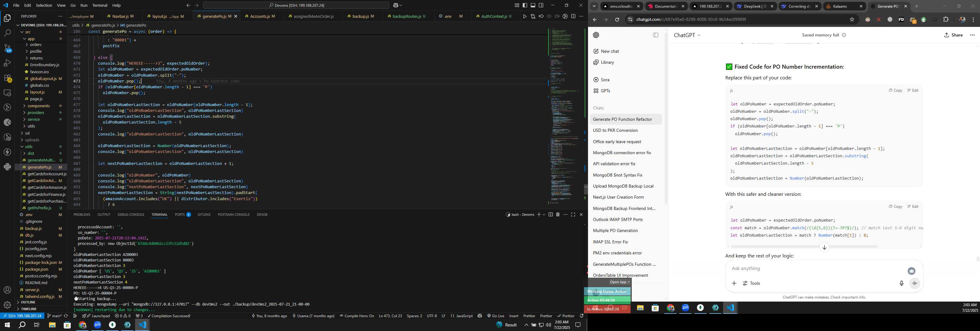Click Split Terminal icon in panel toolbar
This screenshot has height=331, width=980.
[551, 215]
